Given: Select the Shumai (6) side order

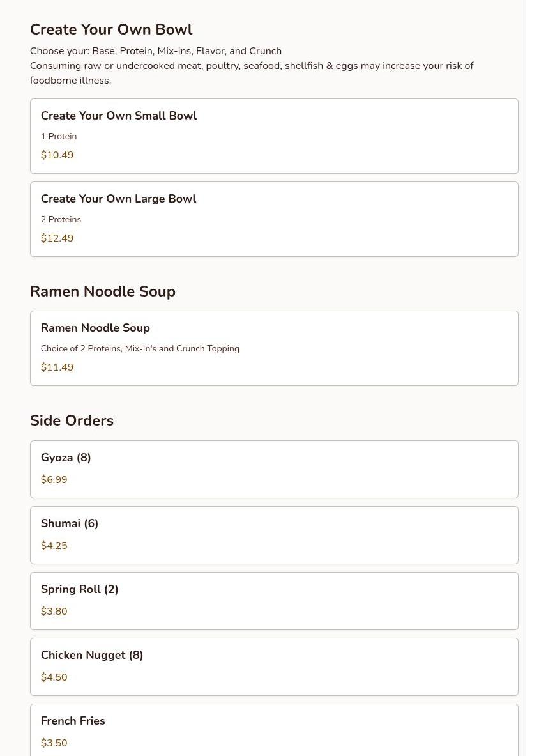Looking at the screenshot, I should (x=274, y=535).
